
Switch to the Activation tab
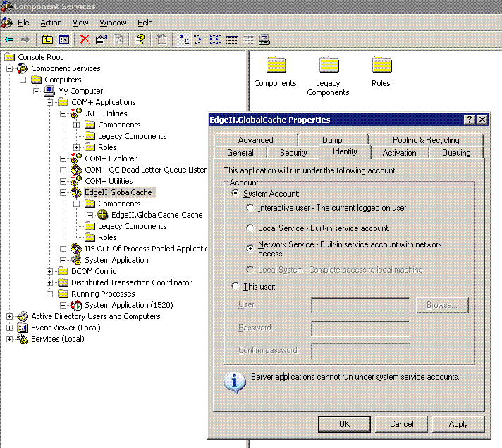coord(400,153)
